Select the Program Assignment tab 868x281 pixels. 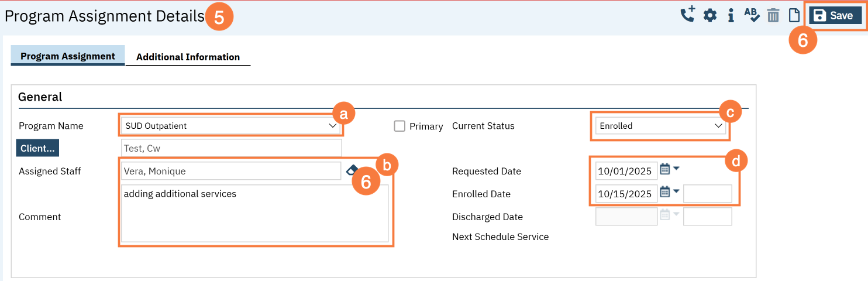click(x=67, y=56)
